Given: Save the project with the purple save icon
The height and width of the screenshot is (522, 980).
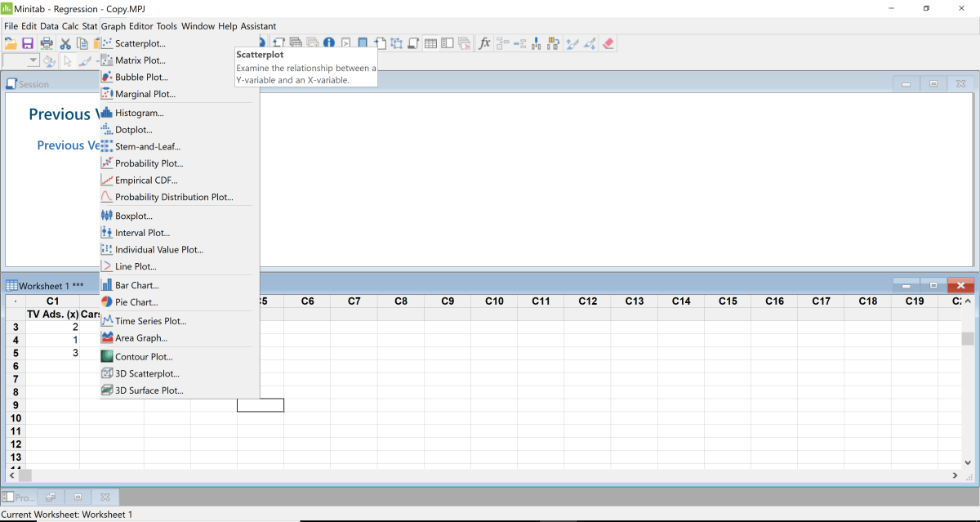Looking at the screenshot, I should [29, 42].
